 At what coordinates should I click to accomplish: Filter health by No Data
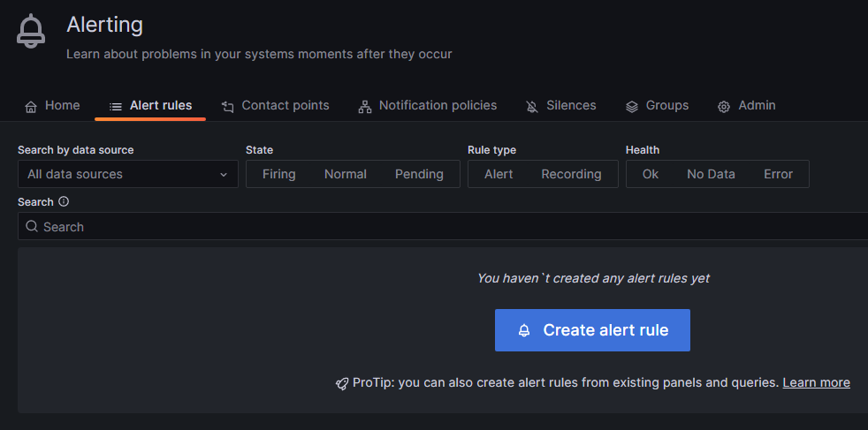coord(711,174)
